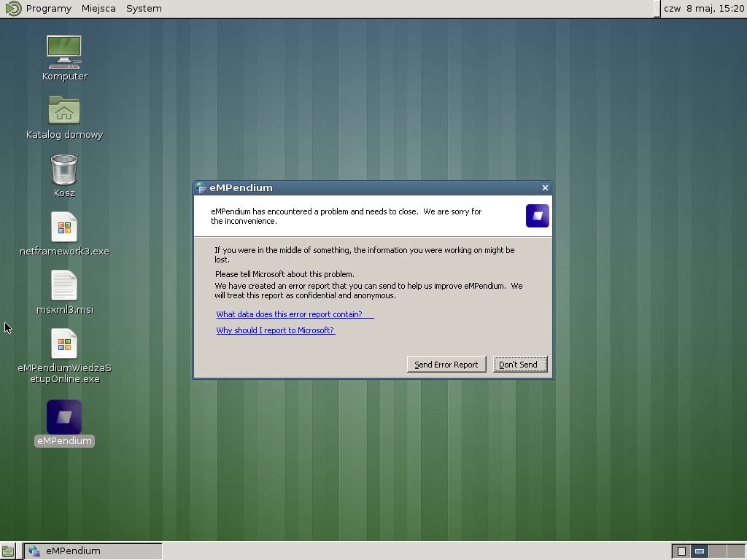Screen dimensions: 747x560
Task: Click the show desktop icon in bottom panel
Action: click(x=7, y=551)
